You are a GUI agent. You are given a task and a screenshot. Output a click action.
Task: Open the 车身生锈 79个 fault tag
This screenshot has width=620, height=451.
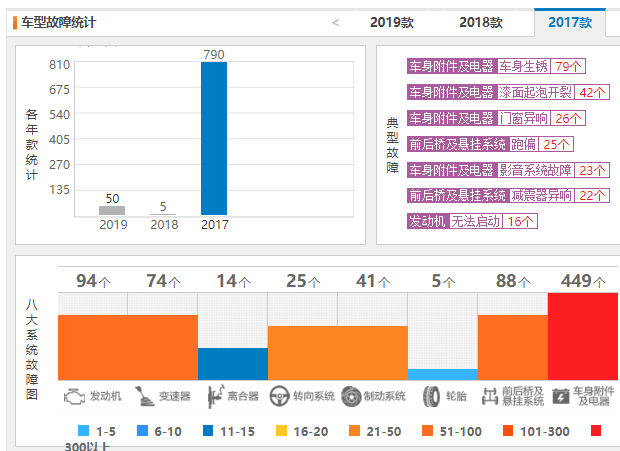496,66
